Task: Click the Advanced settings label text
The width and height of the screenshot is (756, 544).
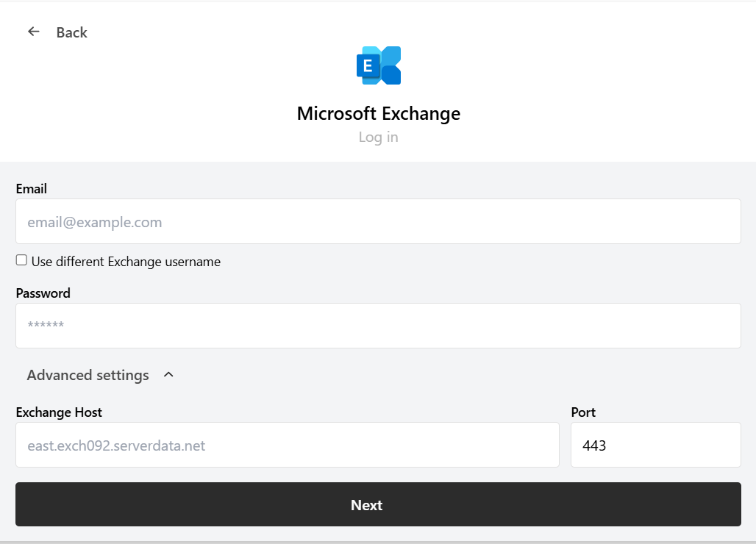Action: click(88, 375)
